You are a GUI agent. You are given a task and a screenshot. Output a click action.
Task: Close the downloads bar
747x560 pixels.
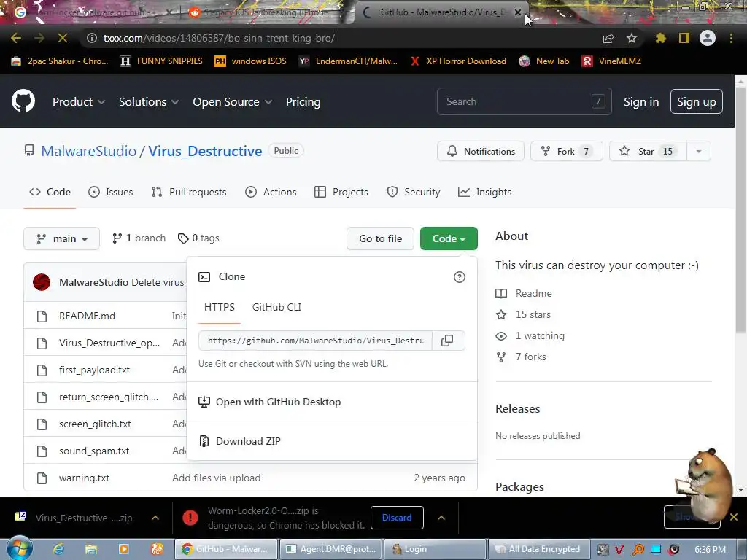[x=734, y=517]
